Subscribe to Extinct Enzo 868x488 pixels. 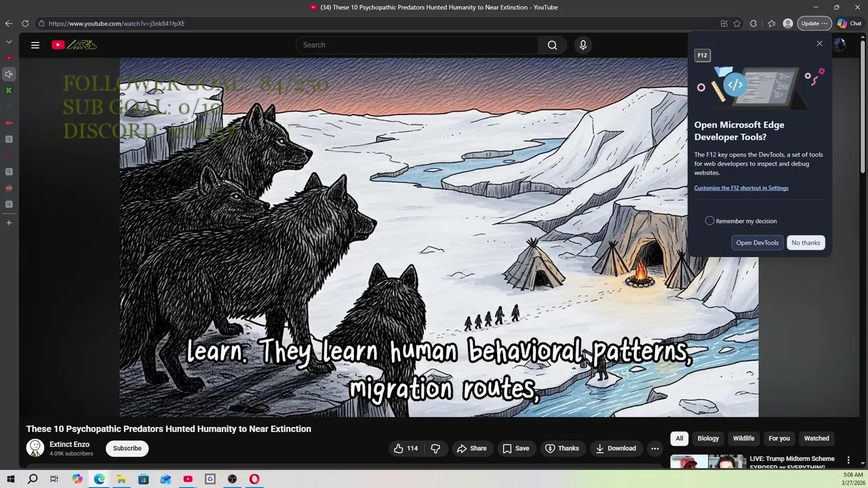click(x=127, y=448)
